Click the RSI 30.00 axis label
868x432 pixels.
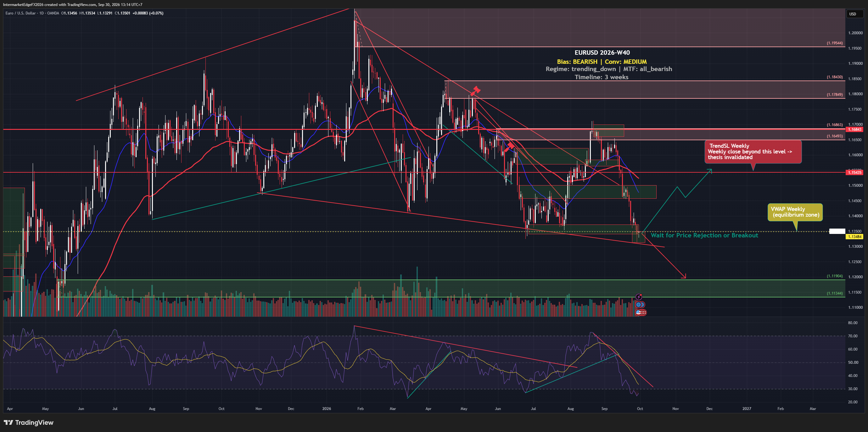click(x=853, y=389)
